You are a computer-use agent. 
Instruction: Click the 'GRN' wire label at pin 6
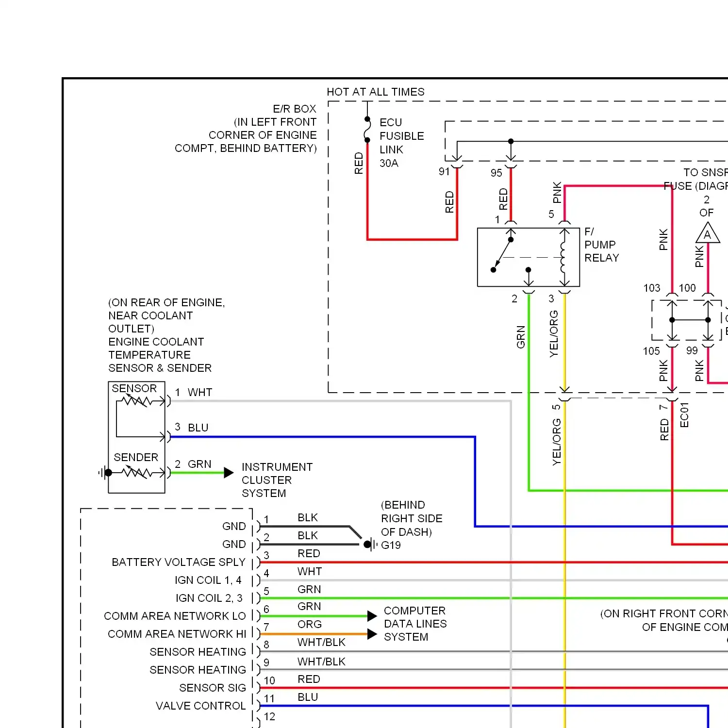coord(309,606)
